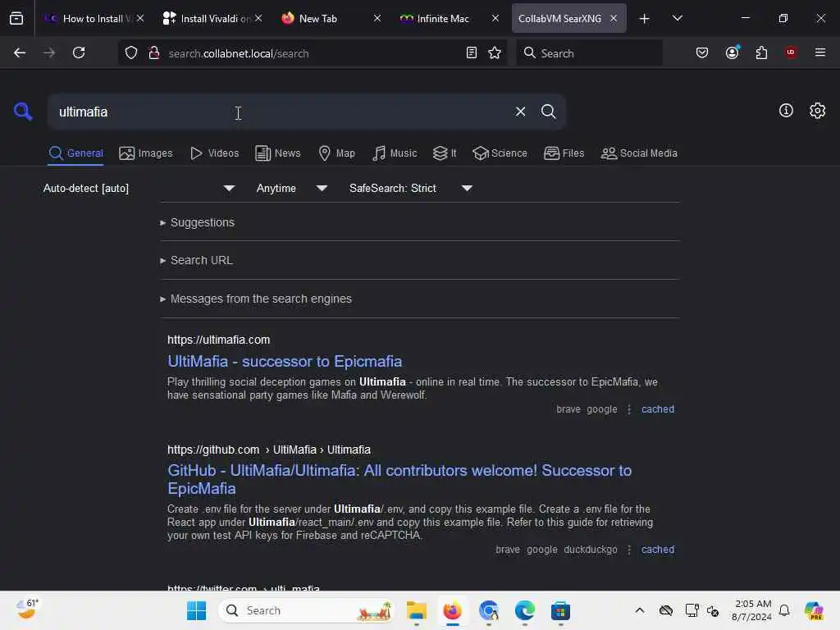This screenshot has width=840, height=630.
Task: Select the General search category
Action: pos(75,153)
